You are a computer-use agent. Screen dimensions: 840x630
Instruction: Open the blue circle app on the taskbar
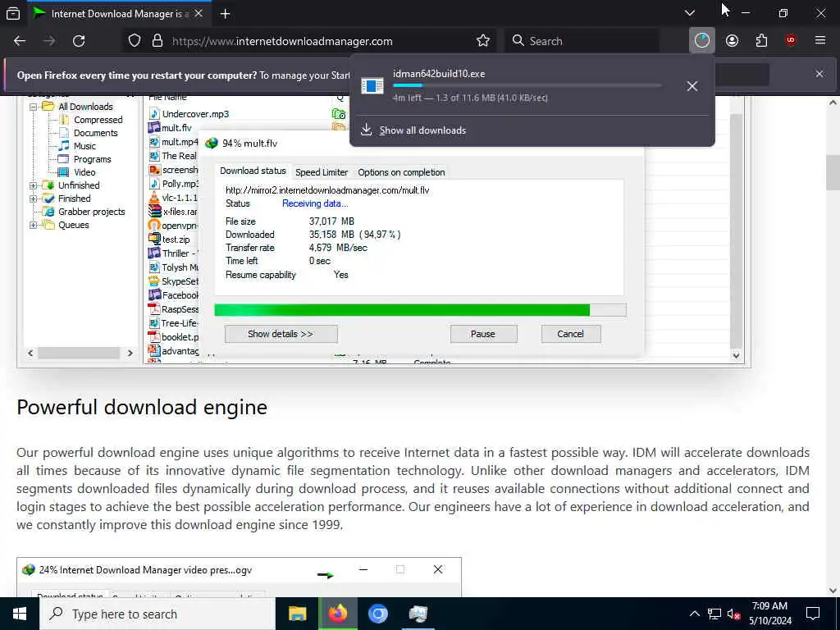tap(377, 614)
